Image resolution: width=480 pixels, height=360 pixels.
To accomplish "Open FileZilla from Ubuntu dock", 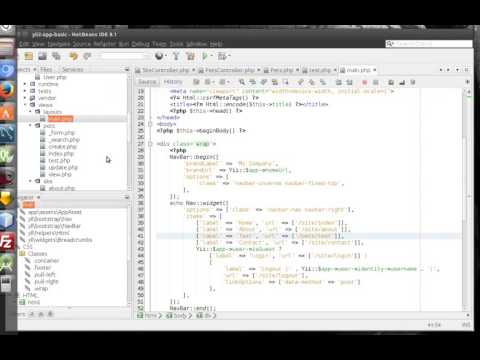I will click(x=7, y=242).
